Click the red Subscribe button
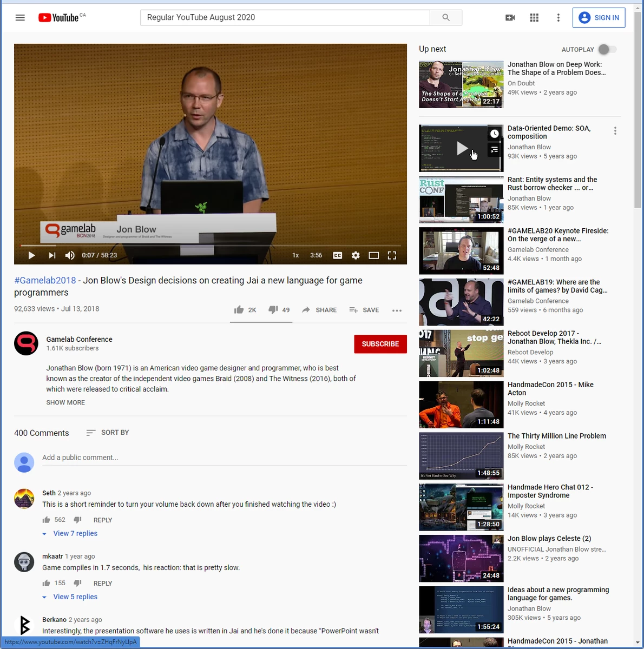 coord(380,344)
